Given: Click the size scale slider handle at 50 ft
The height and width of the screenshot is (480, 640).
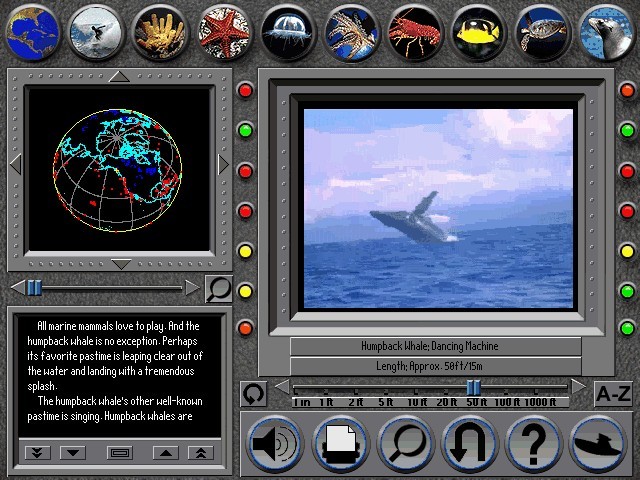Looking at the screenshot, I should click(x=473, y=387).
